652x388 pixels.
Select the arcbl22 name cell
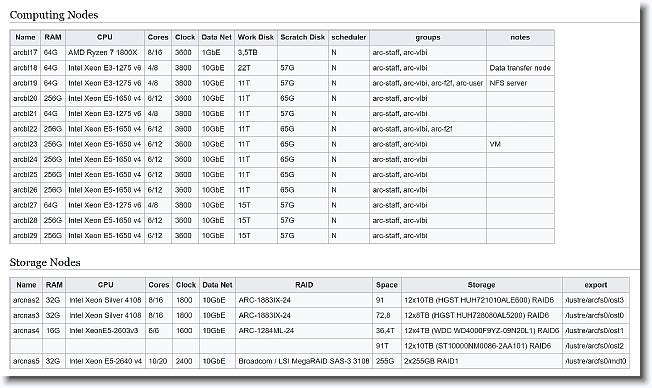(x=25, y=129)
